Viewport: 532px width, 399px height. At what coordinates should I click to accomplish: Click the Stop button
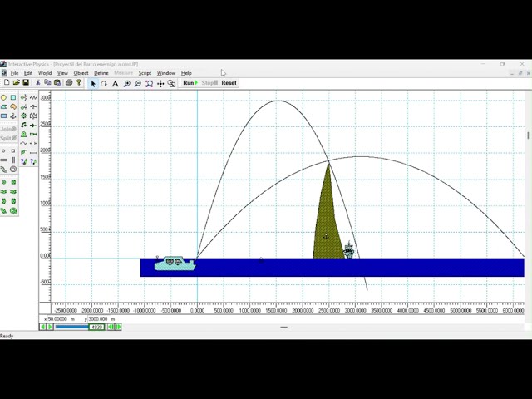(x=209, y=83)
